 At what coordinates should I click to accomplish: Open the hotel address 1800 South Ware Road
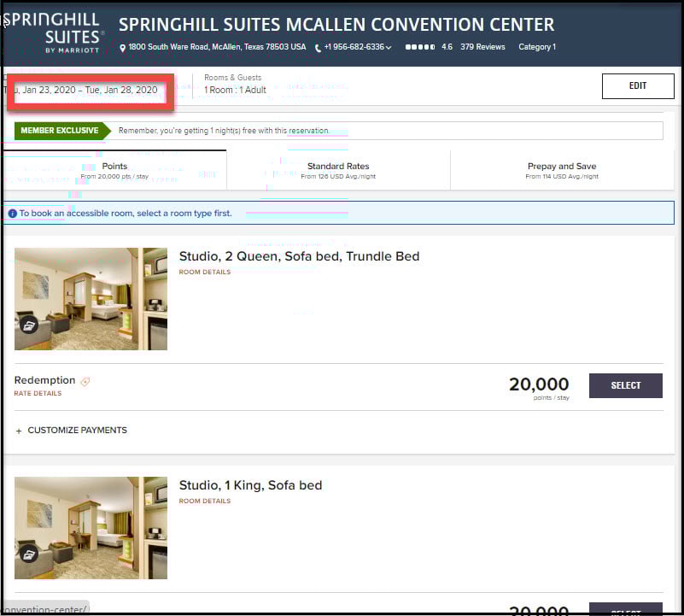217,47
